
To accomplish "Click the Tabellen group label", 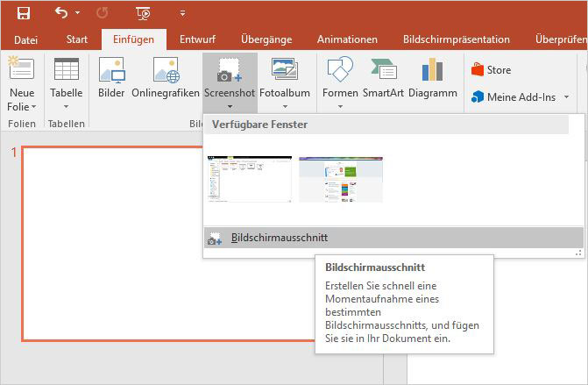I will point(67,124).
